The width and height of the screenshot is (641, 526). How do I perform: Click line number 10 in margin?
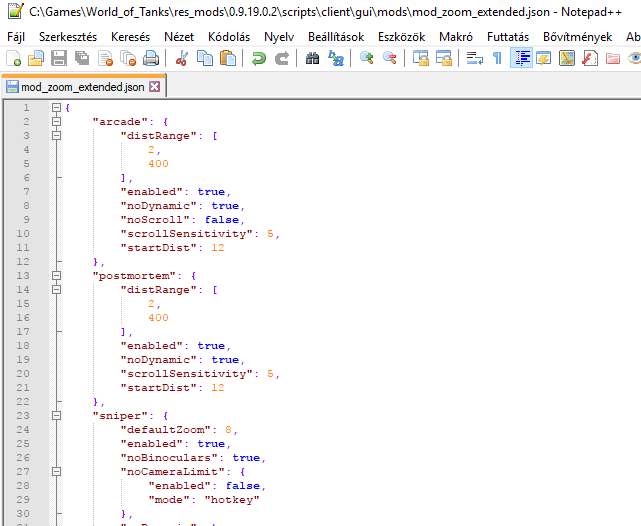pyautogui.click(x=23, y=233)
